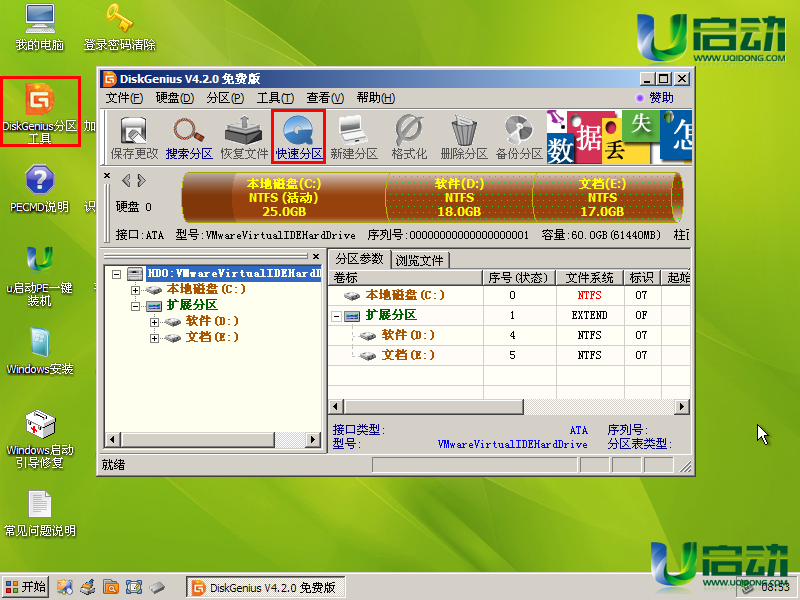Click the 删除分区 delete partition icon
The image size is (800, 600).
[x=464, y=137]
